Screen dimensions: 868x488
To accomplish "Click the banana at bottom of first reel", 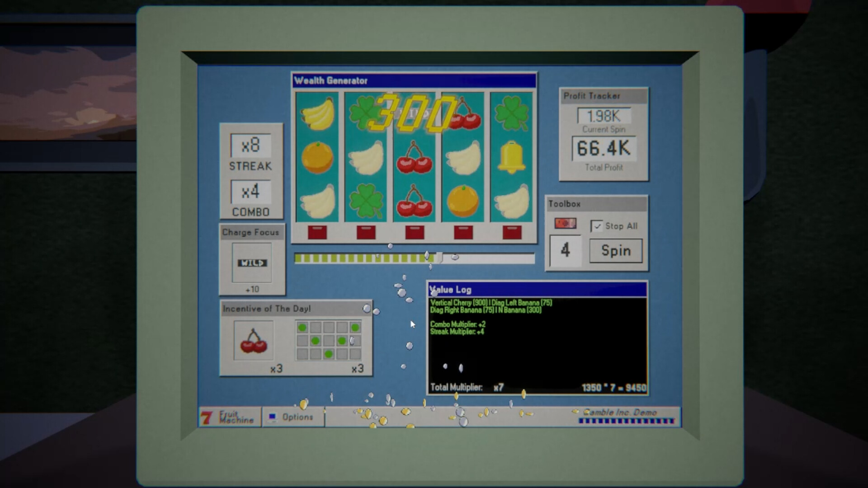I will [317, 201].
